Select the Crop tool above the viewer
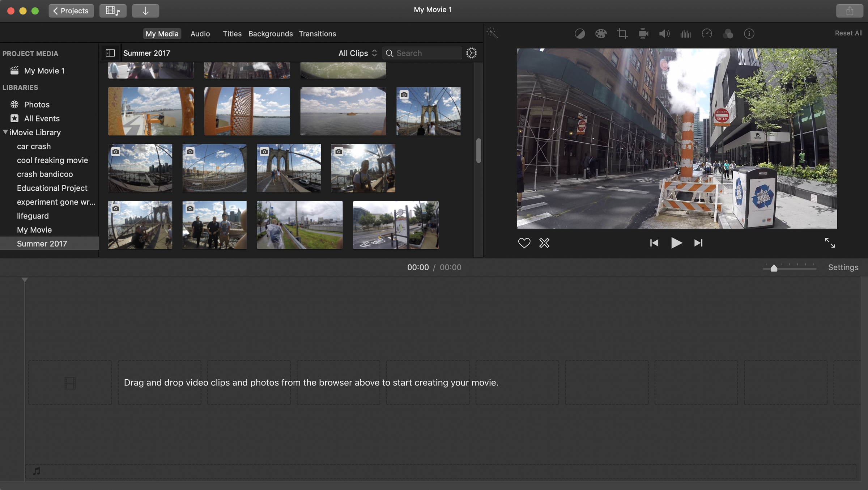 pyautogui.click(x=622, y=33)
